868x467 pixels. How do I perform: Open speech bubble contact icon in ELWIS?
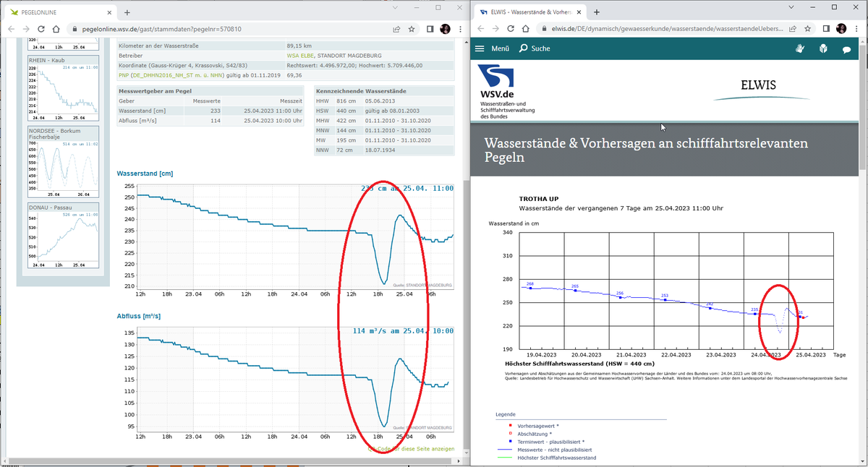coord(846,49)
